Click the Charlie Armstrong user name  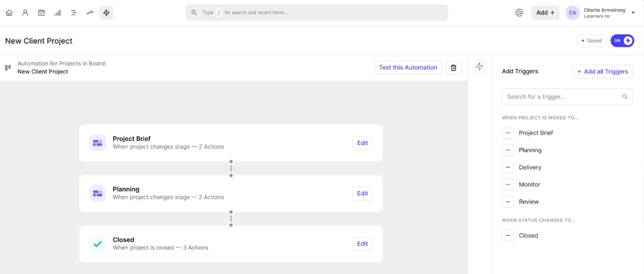(x=604, y=10)
